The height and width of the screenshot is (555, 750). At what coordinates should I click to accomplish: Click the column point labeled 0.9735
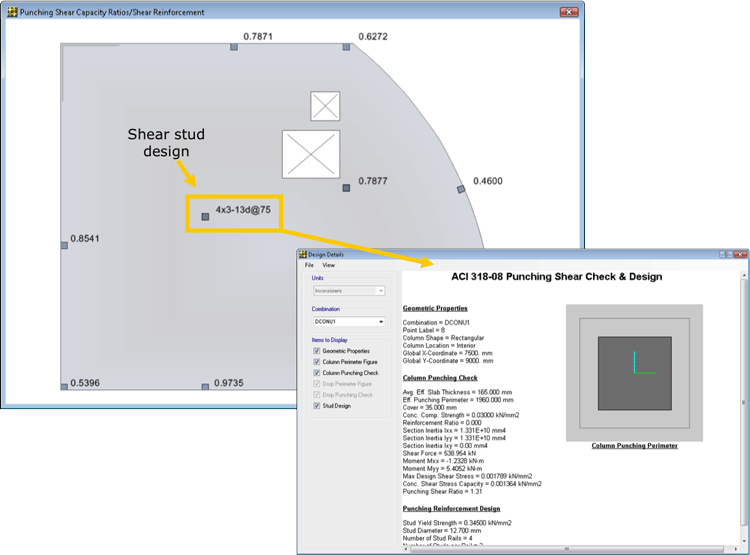205,387
